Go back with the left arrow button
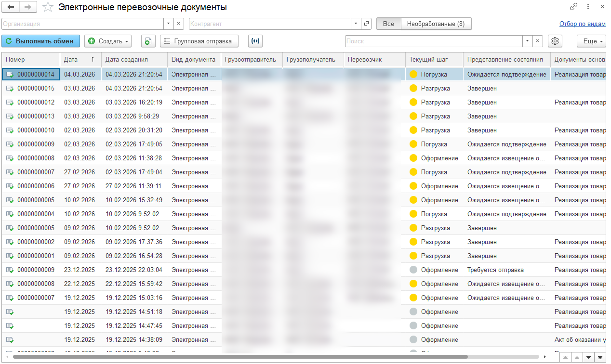This screenshot has width=611, height=364. click(11, 7)
